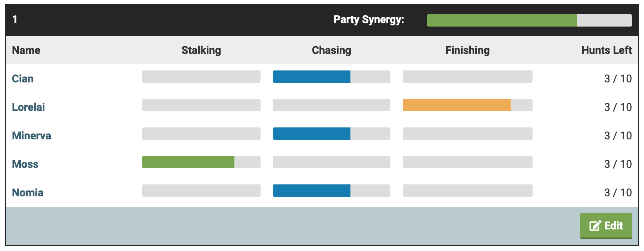Click the Party Synergy progress bar
The height and width of the screenshot is (251, 644).
click(x=529, y=20)
